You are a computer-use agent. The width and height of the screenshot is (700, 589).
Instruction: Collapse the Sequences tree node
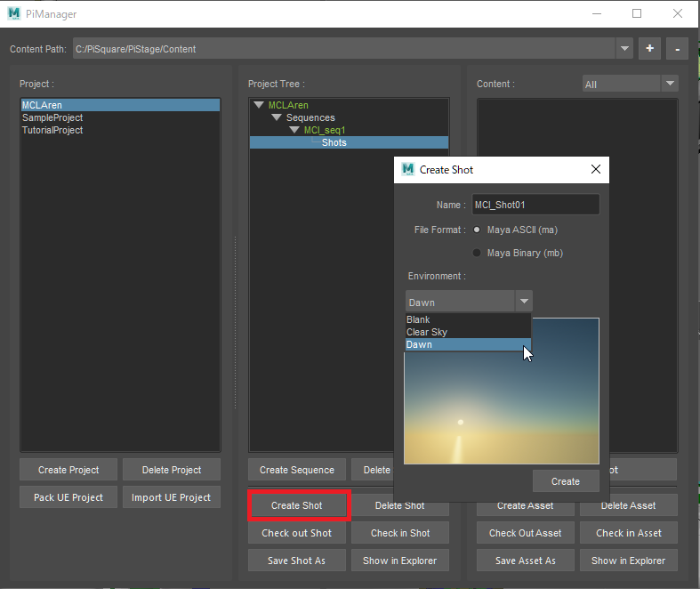tap(277, 117)
